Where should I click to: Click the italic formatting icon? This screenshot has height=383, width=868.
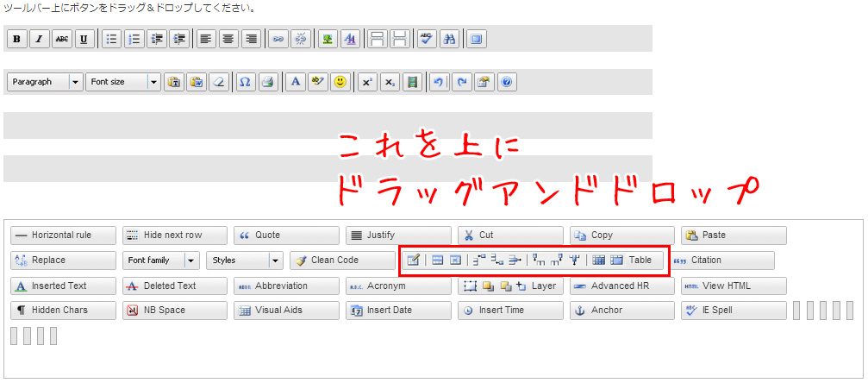pyautogui.click(x=40, y=39)
